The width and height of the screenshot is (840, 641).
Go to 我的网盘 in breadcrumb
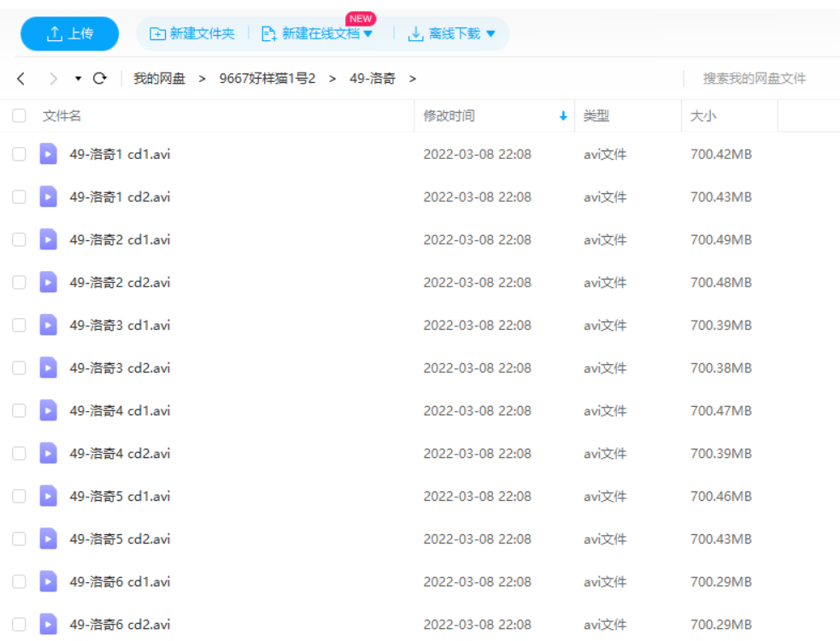pos(159,79)
